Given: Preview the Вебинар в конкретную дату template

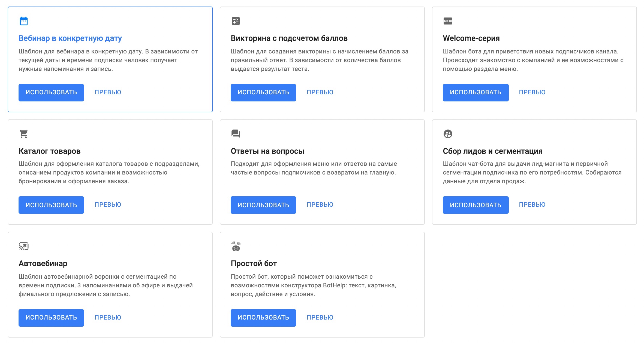Looking at the screenshot, I should 108,92.
